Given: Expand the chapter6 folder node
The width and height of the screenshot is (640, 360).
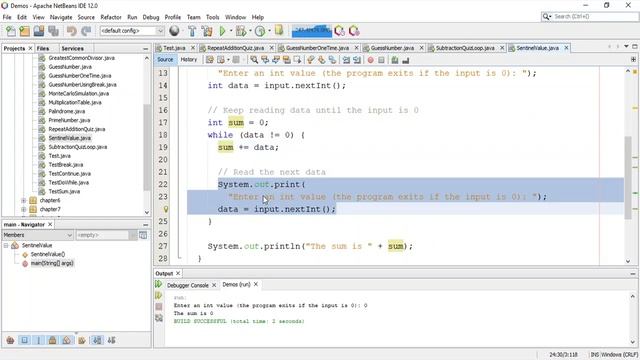Looking at the screenshot, I should pyautogui.click(x=24, y=200).
